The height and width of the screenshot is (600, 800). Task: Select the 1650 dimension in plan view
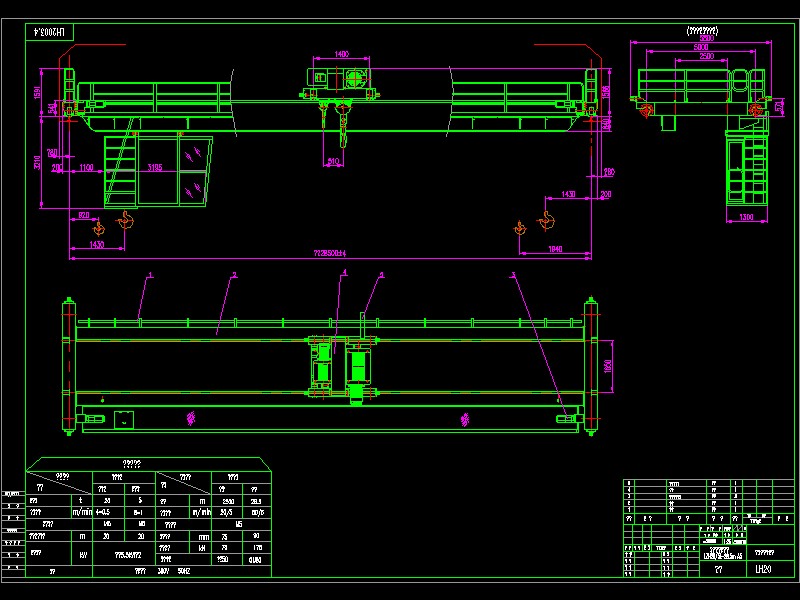point(607,366)
